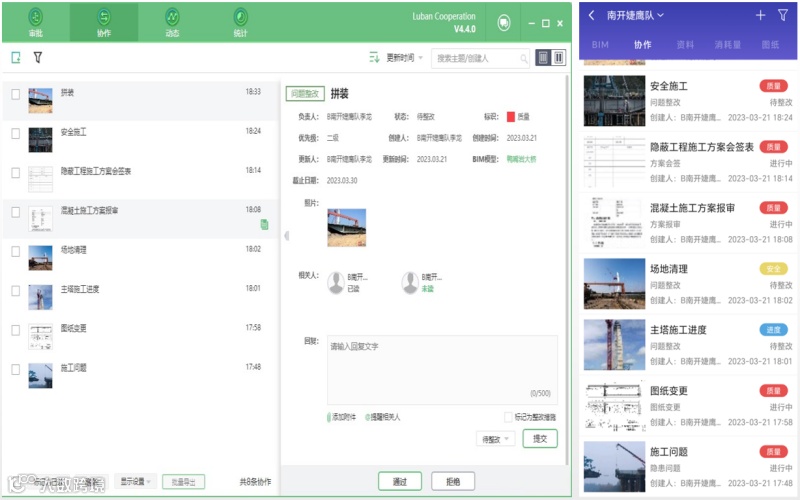The width and height of the screenshot is (800, 500).
Task: Tap the 安全施工 card thumbnail in mobile list
Action: tap(614, 101)
